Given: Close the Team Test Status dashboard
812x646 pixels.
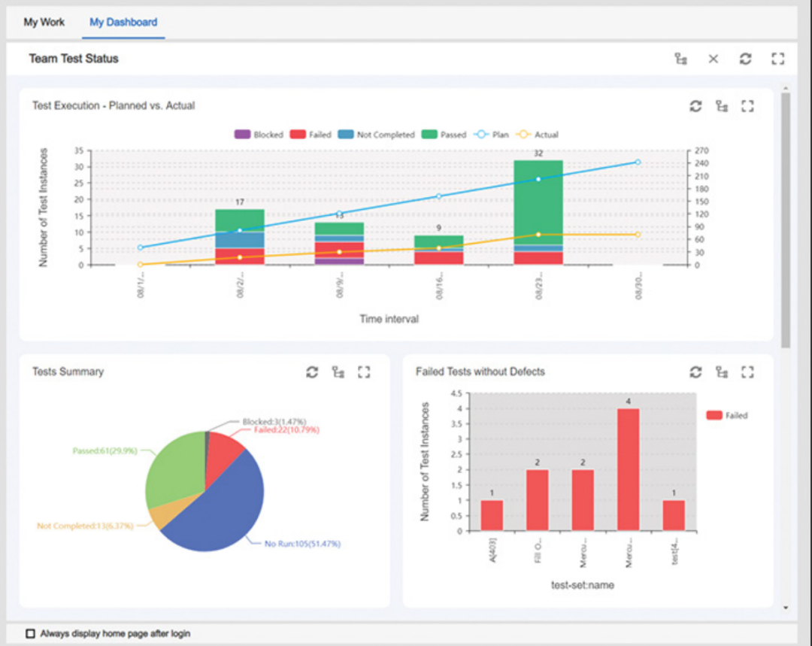Looking at the screenshot, I should (x=713, y=59).
